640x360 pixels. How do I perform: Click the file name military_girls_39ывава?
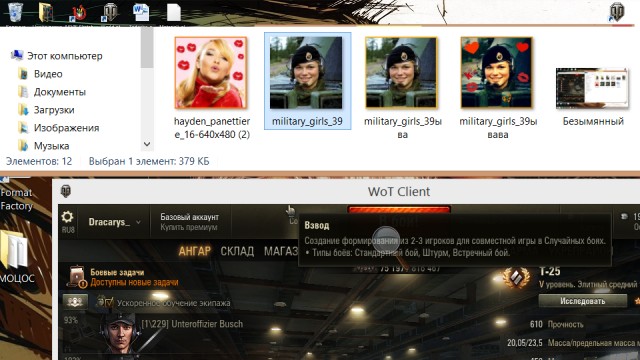pos(498,128)
